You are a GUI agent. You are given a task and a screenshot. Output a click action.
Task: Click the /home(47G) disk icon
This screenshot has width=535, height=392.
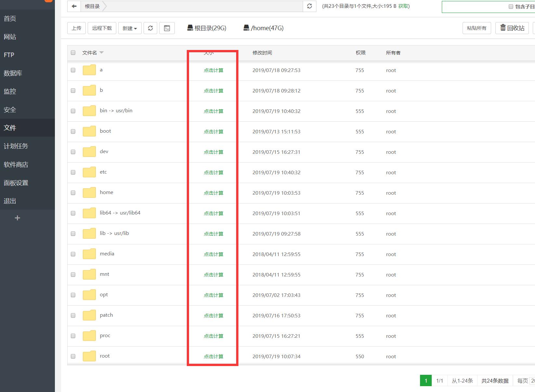[x=247, y=28]
